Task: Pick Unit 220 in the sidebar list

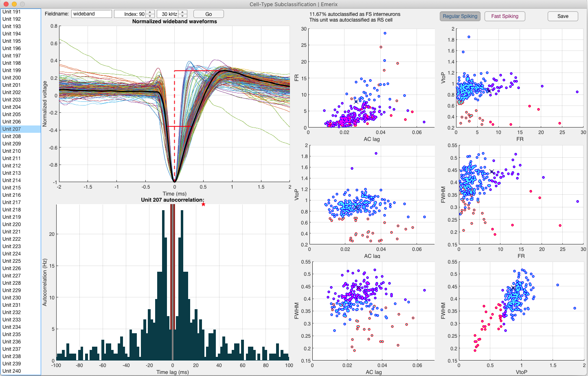Action: point(12,224)
